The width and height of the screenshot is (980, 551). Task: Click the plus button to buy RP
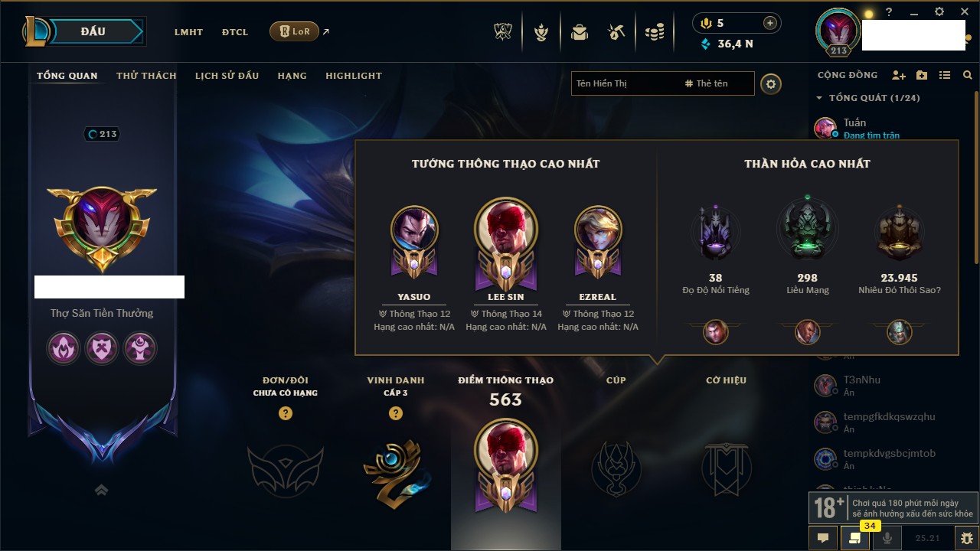770,23
